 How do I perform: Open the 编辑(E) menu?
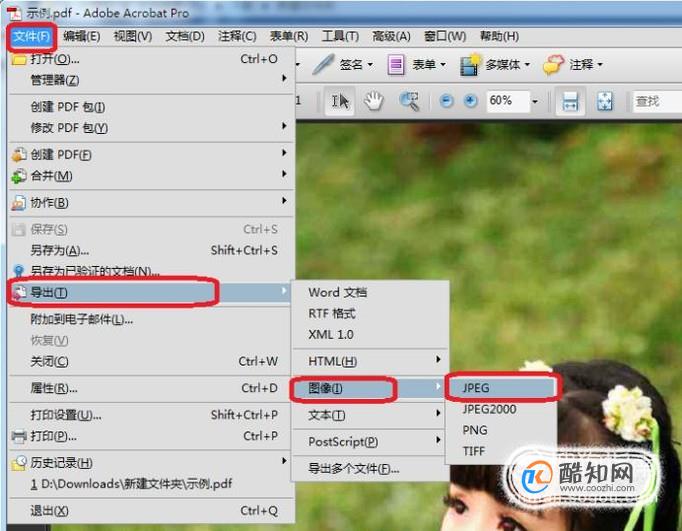(x=81, y=36)
